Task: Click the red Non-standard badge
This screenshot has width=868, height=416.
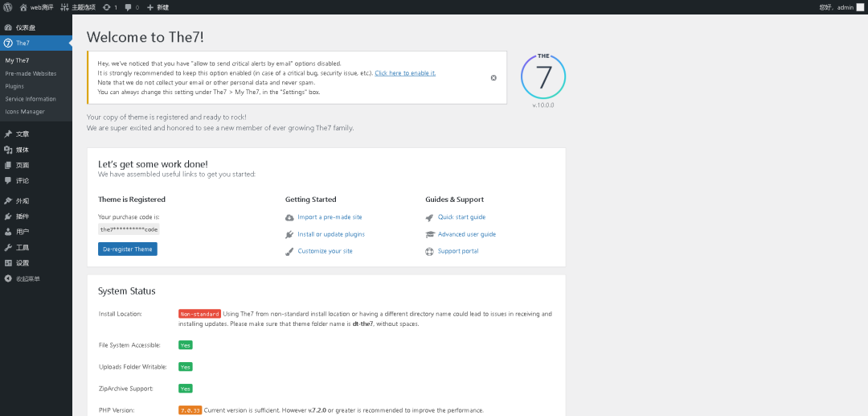Action: 200,314
